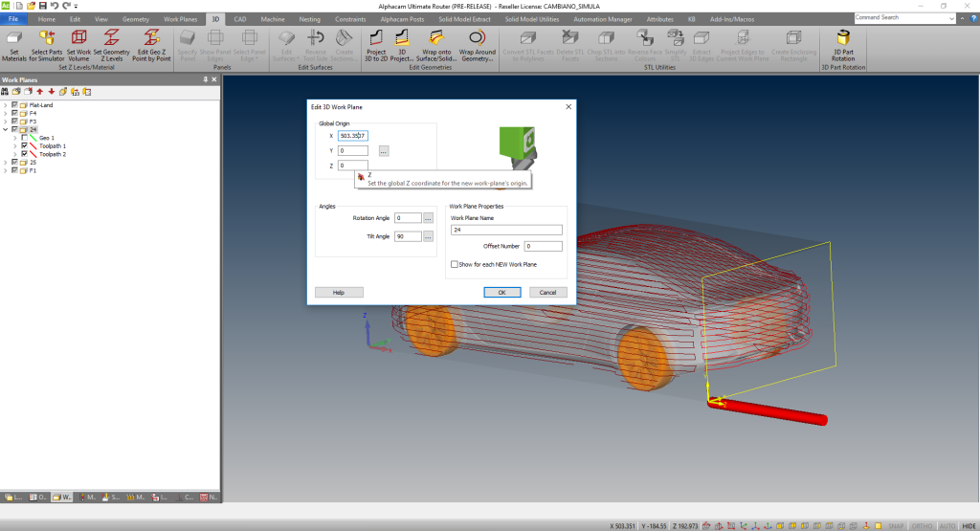The height and width of the screenshot is (531, 980).
Task: Expand the Flat-Land work plane node
Action: click(5, 104)
